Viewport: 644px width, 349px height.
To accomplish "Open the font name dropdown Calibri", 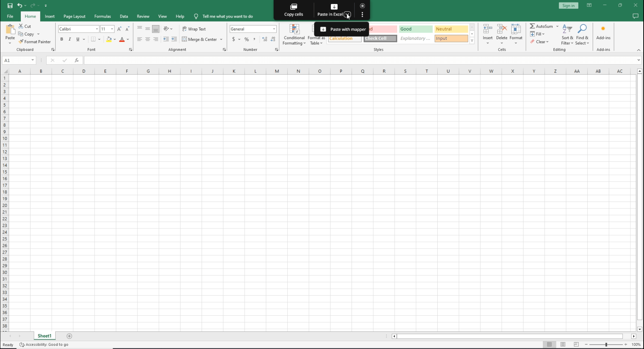I will tap(97, 29).
